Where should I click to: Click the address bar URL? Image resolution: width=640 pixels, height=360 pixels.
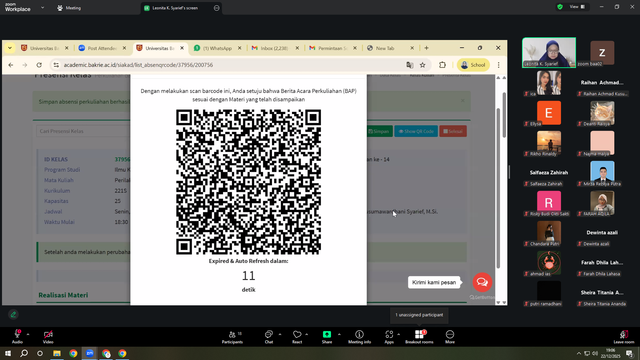[x=138, y=65]
